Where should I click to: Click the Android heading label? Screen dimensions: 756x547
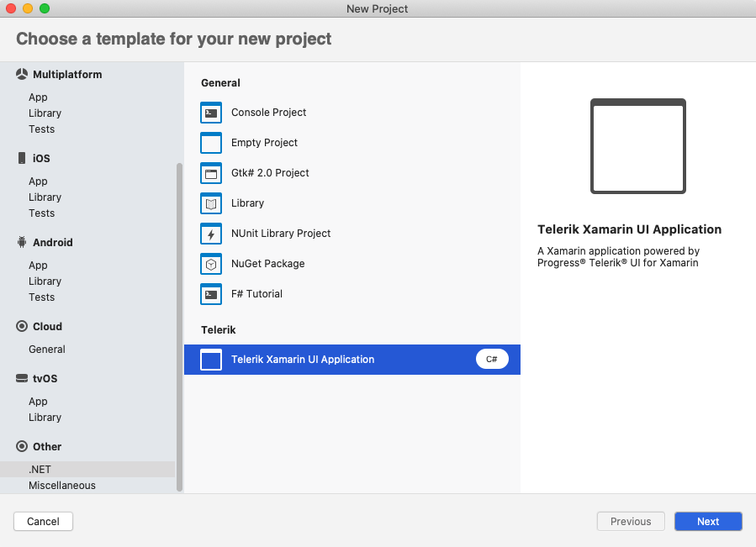pyautogui.click(x=52, y=243)
